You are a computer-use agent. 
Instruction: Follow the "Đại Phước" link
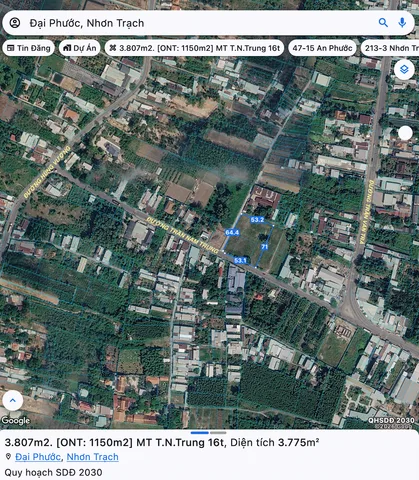(38, 457)
